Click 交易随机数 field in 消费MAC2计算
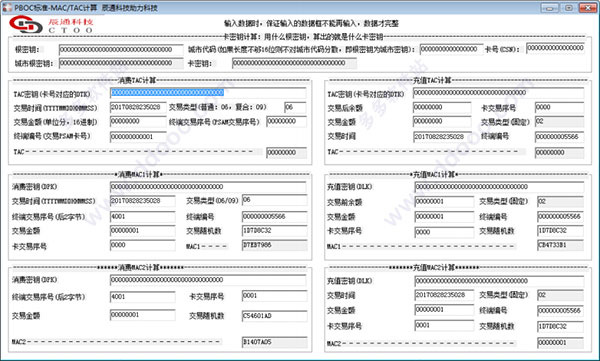This screenshot has height=361, width=600. [274, 316]
